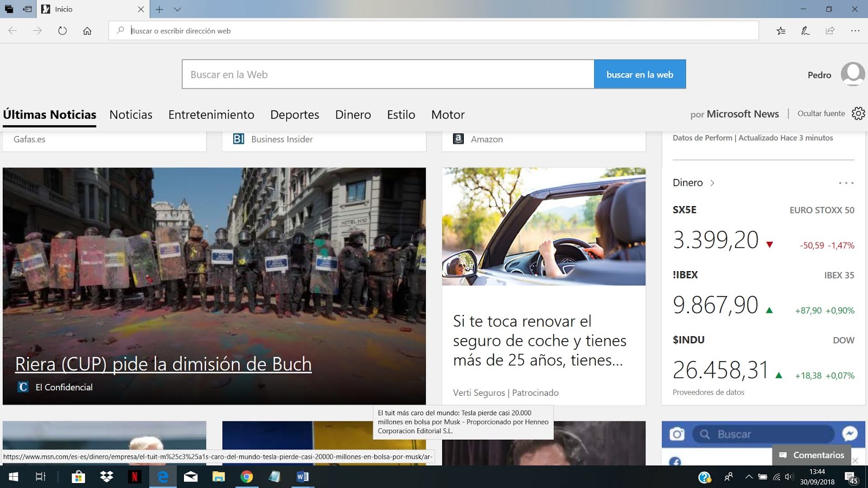Open the news feed settings gear
The image size is (868, 488).
pyautogui.click(x=858, y=113)
